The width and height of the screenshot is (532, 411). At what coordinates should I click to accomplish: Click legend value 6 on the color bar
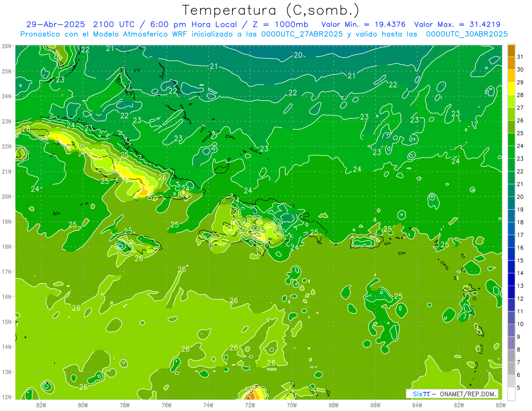(519, 375)
